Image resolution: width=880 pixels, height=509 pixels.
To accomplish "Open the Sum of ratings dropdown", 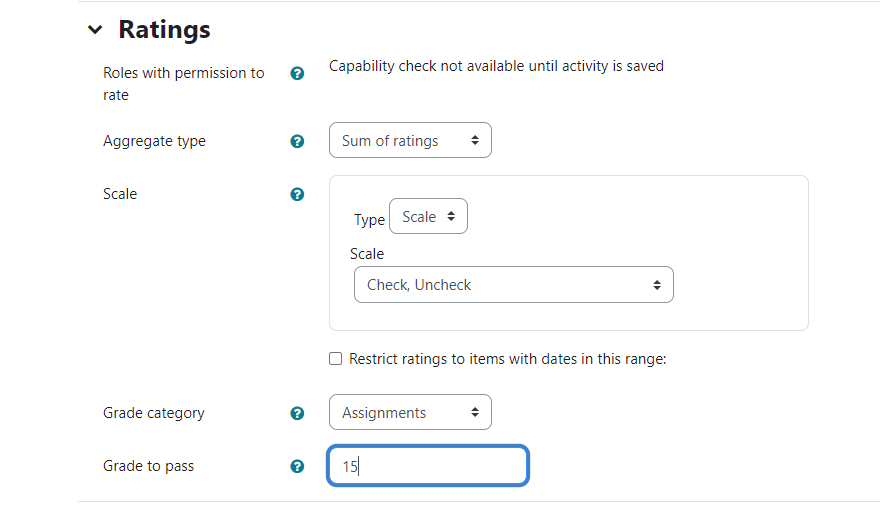I will (x=410, y=141).
